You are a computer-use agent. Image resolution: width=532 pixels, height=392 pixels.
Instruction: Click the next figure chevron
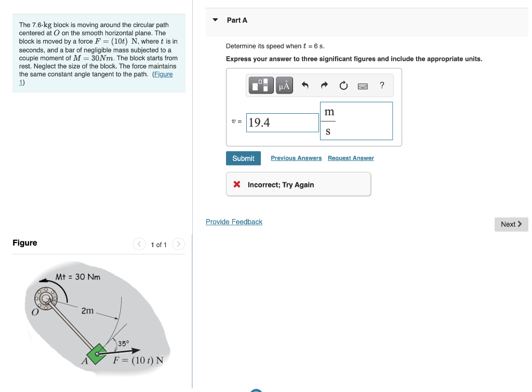click(x=178, y=244)
